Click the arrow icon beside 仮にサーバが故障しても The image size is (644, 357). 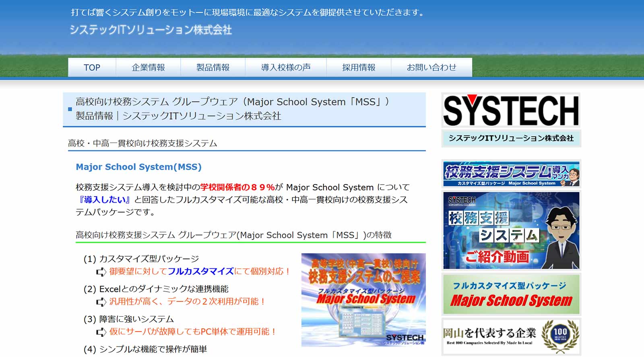(101, 332)
